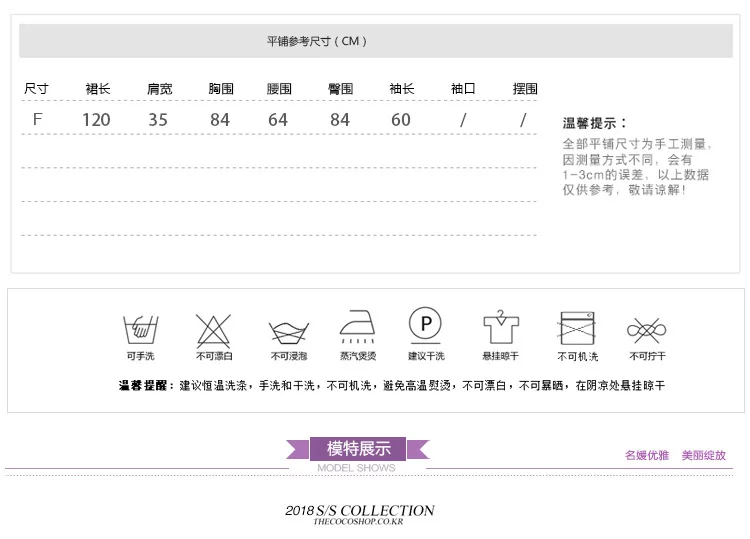Click the shoulder width value 35

click(x=158, y=120)
